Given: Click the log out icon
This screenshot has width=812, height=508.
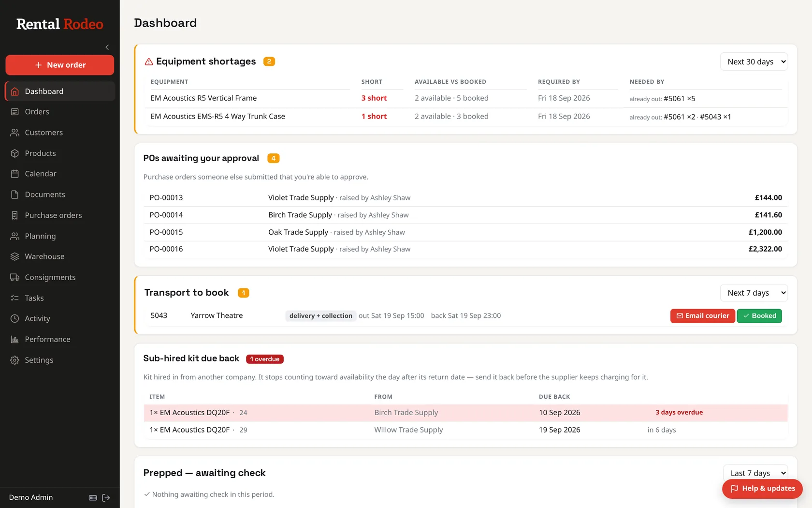Looking at the screenshot, I should (x=106, y=498).
